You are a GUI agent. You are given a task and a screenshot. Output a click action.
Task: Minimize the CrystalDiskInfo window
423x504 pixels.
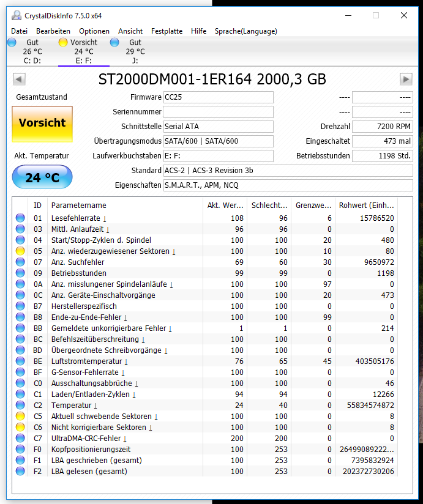point(348,15)
